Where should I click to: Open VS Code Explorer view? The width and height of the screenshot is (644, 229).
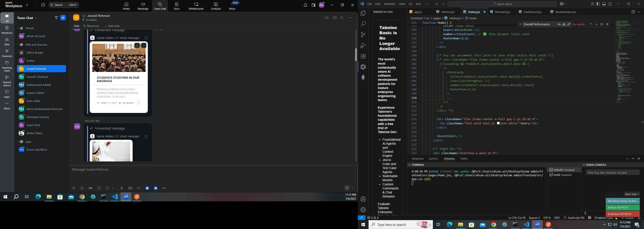(363, 13)
